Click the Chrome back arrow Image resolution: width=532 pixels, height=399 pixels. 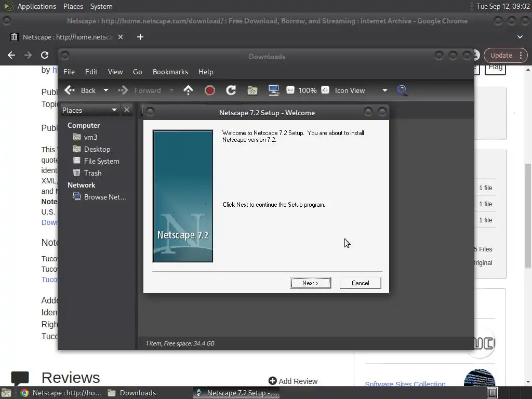(x=11, y=55)
